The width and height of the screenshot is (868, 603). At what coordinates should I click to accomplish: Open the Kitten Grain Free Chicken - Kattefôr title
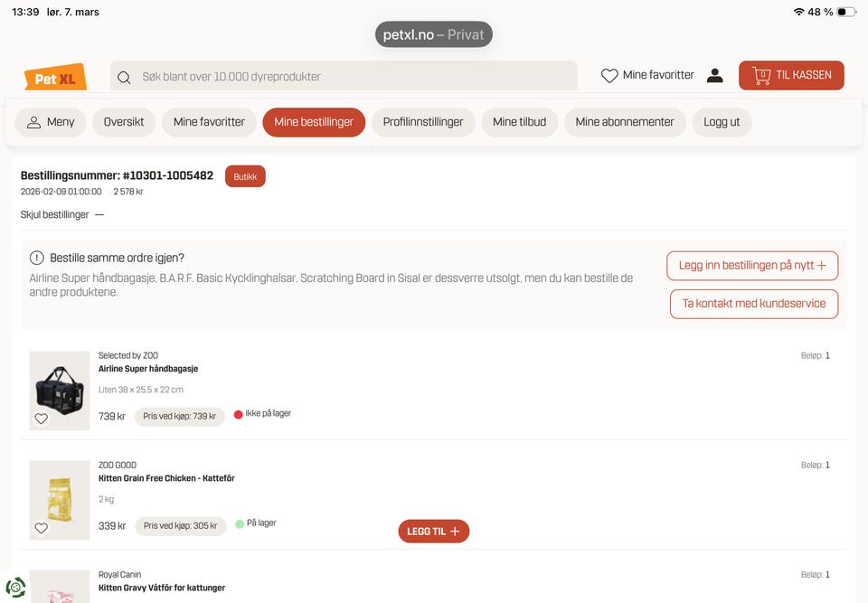tap(166, 478)
